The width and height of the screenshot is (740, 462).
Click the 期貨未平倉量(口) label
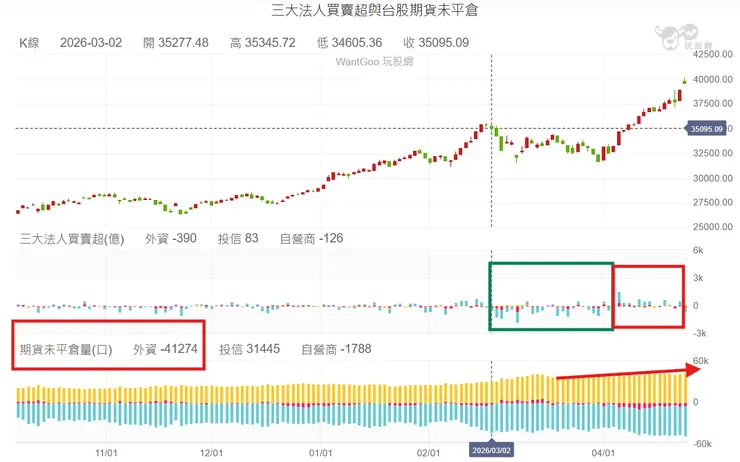point(66,350)
